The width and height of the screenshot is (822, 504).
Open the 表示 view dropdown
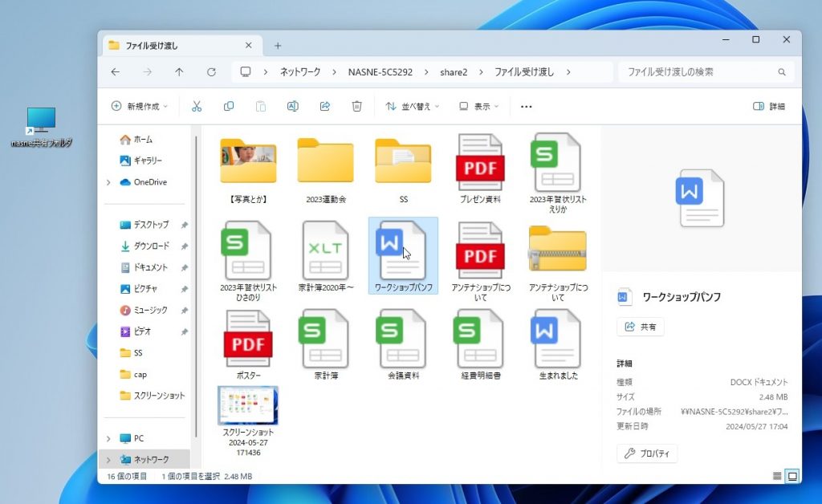coord(479,107)
